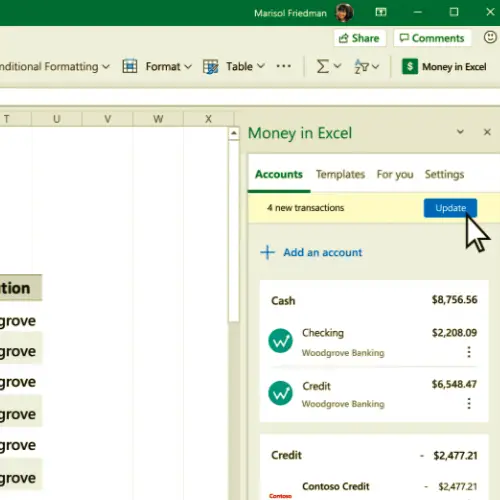This screenshot has width=500, height=500.
Task: Select column W header
Action: [x=158, y=119]
